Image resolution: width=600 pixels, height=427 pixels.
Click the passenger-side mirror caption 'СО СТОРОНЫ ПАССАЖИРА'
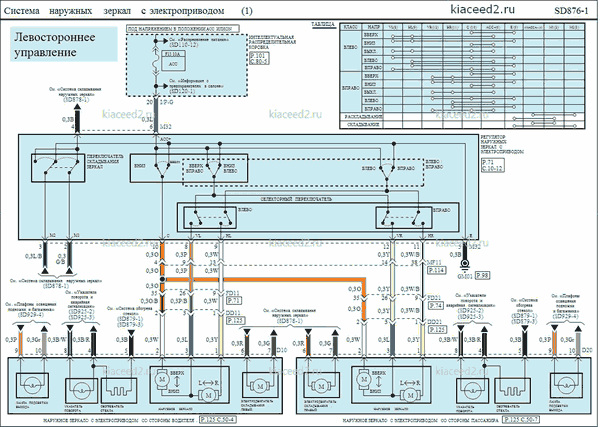point(471,420)
